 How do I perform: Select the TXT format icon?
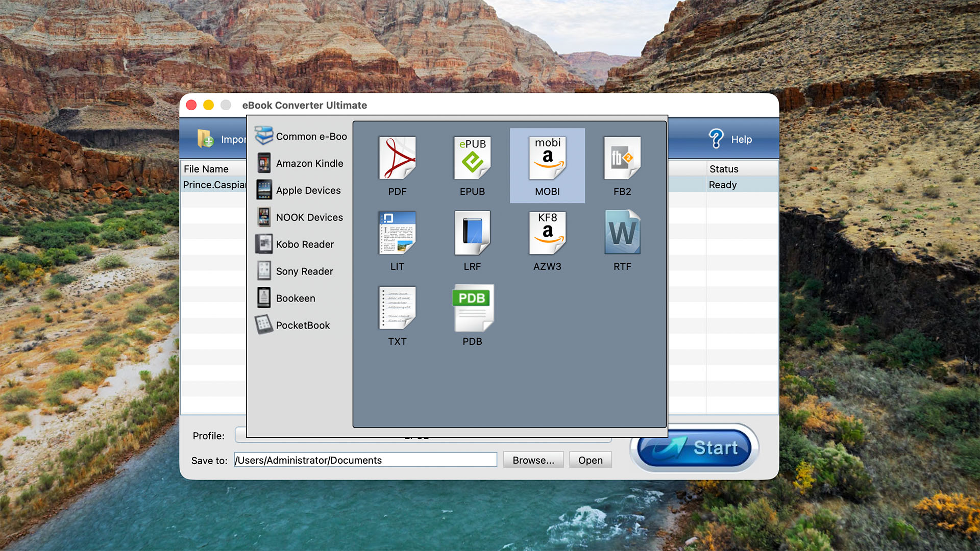pos(397,308)
